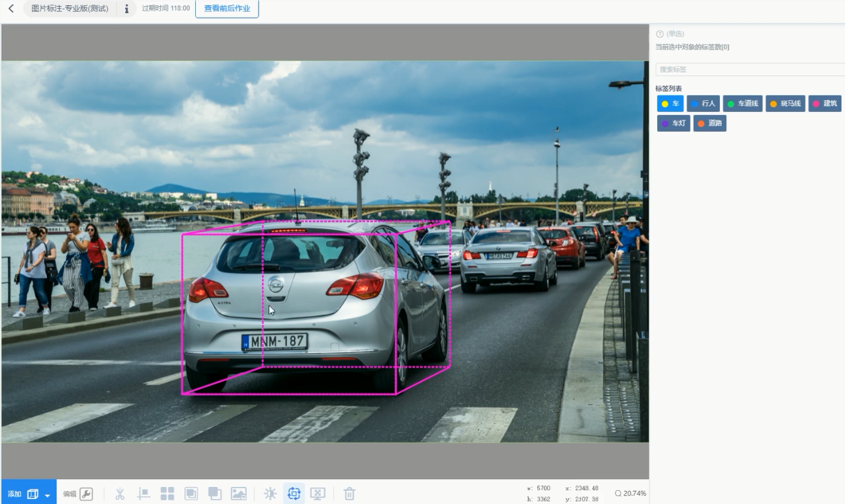Click the 编辑 wrench button
845x504 pixels.
point(86,493)
